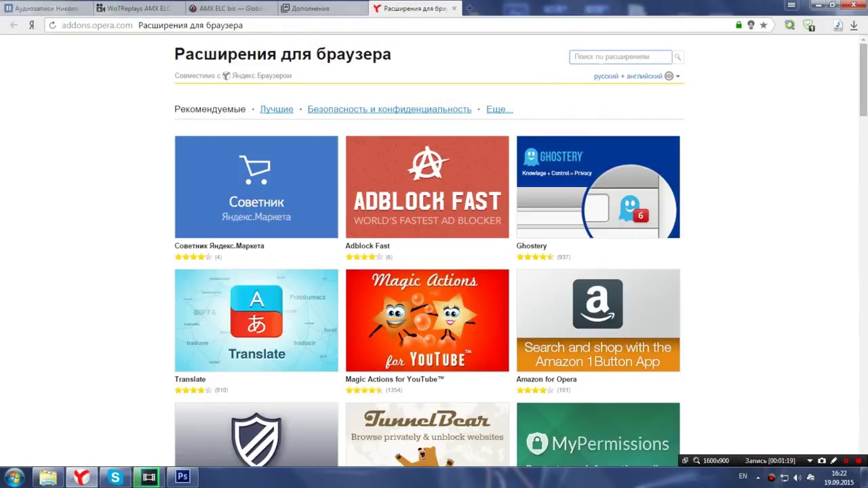Image resolution: width=868 pixels, height=488 pixels.
Task: Open the Amazon for Opera title link
Action: [547, 380]
